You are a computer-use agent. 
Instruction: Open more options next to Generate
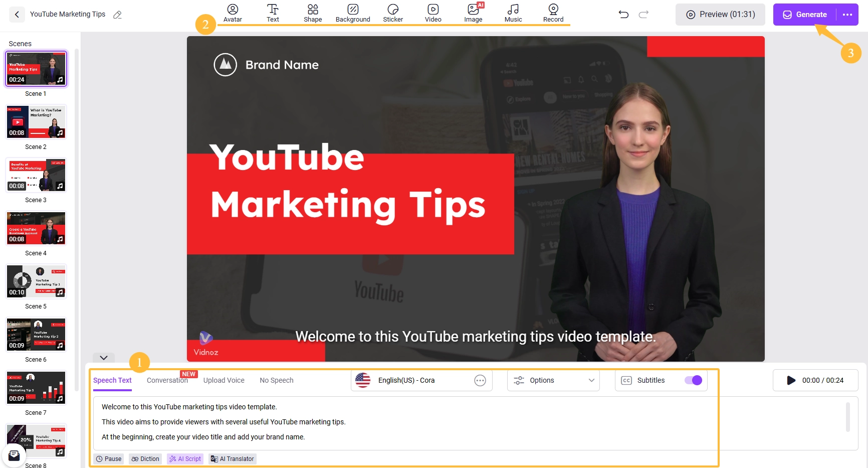(x=847, y=15)
